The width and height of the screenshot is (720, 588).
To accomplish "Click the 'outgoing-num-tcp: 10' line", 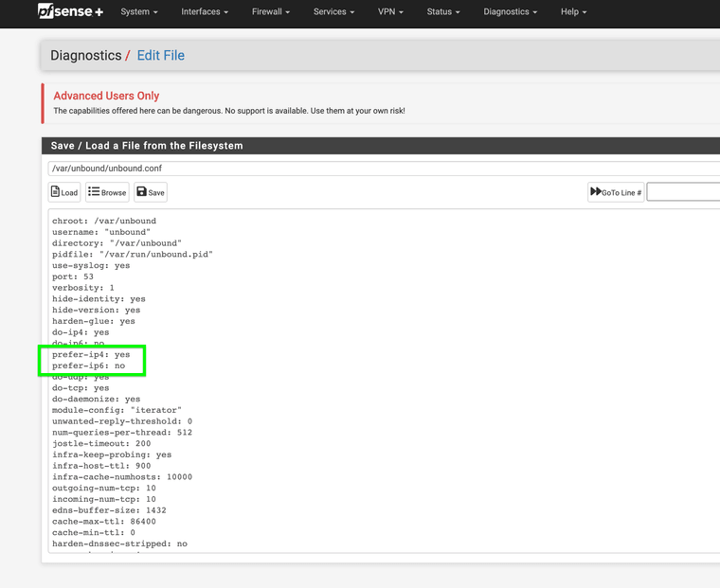I will point(104,488).
